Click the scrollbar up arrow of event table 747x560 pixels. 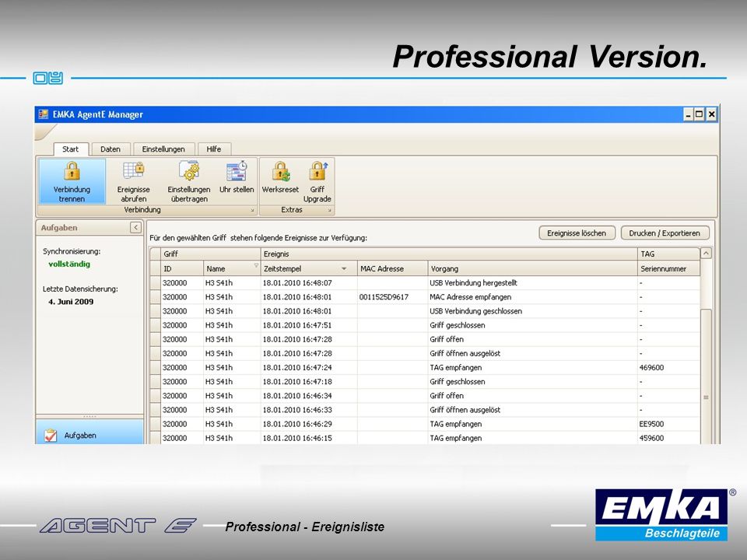click(706, 254)
